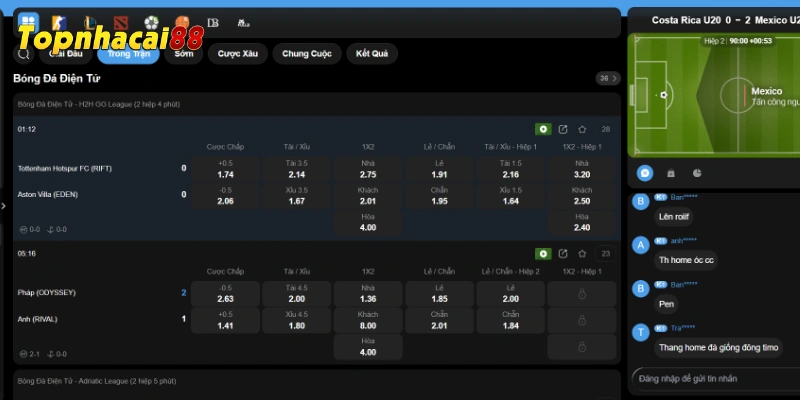Select Tài 3.5 odds 2.14

(296, 169)
